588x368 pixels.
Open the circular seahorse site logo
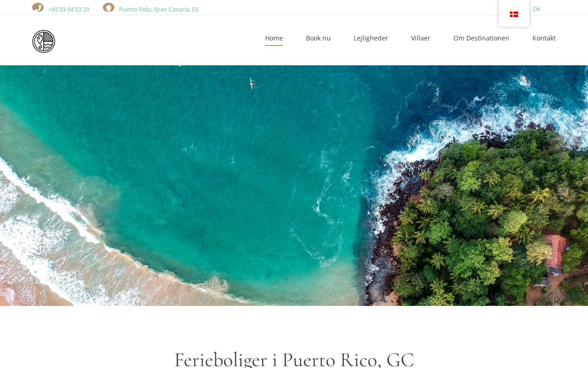point(44,41)
